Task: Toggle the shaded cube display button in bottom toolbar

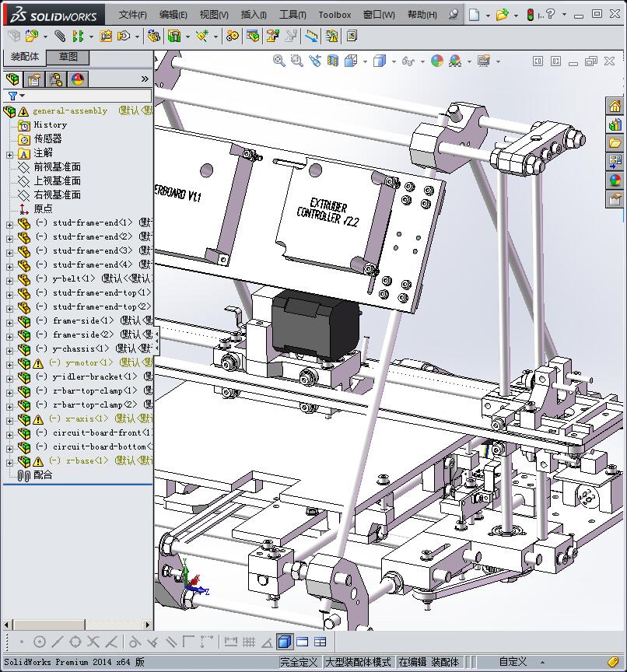Action: [x=284, y=642]
